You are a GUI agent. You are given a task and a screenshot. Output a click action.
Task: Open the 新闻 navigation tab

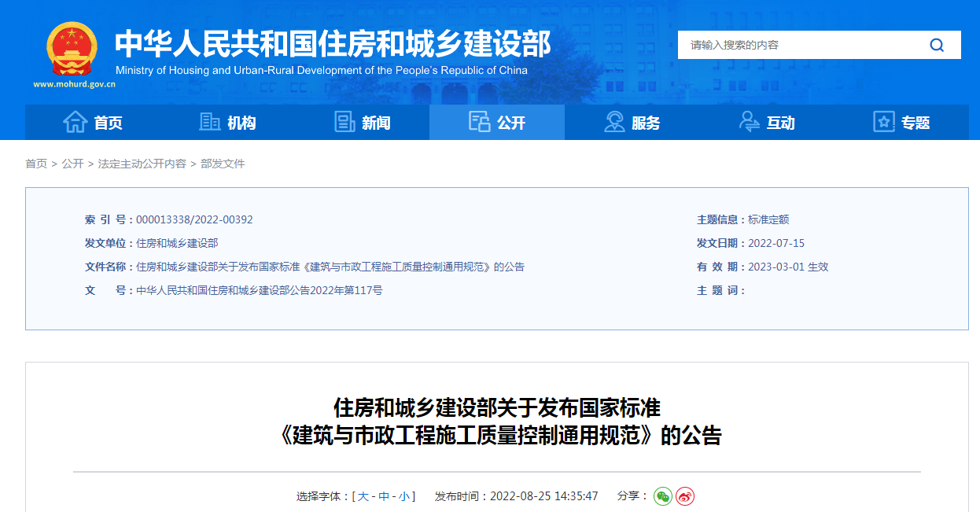[x=362, y=123]
